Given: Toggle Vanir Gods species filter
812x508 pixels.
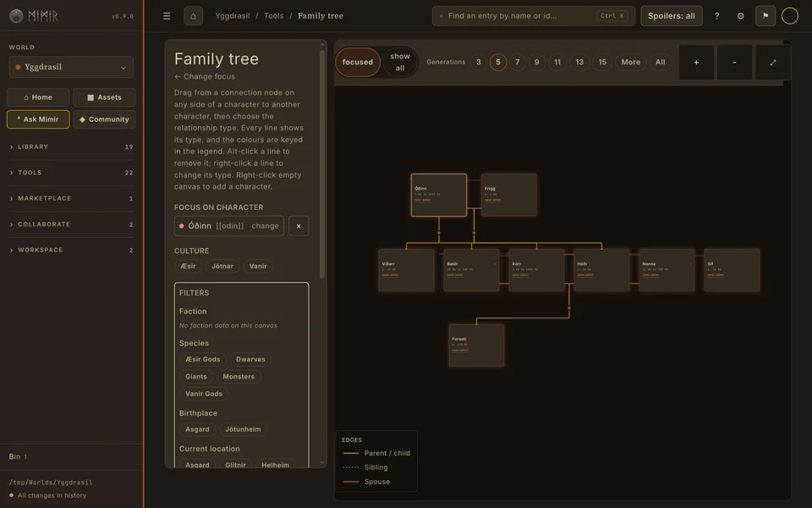Looking at the screenshot, I should [204, 394].
